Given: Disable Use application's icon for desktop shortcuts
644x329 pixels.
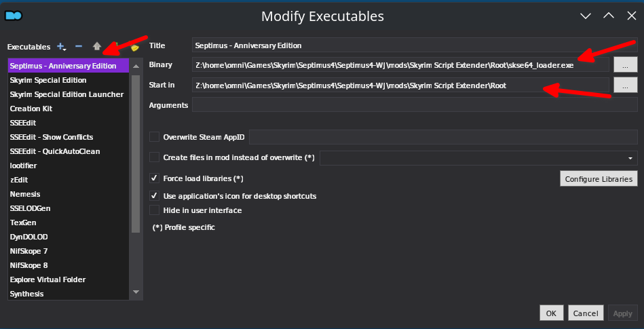Looking at the screenshot, I should [x=154, y=196].
